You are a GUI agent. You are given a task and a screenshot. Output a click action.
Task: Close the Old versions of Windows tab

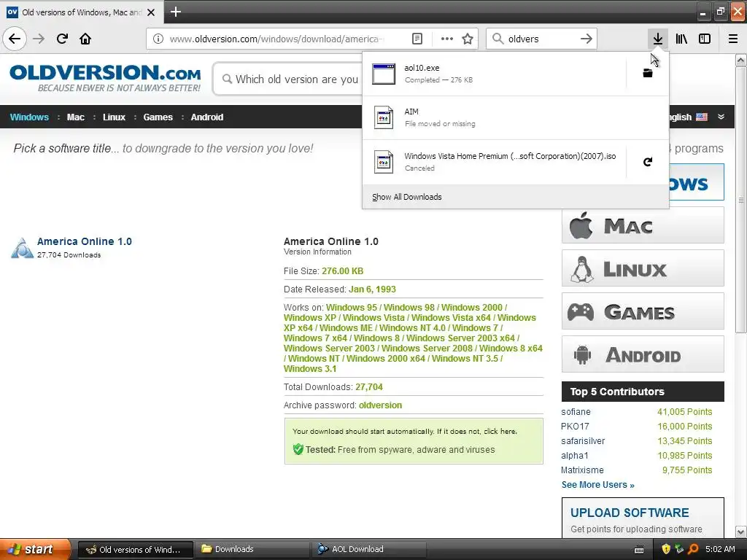pos(151,12)
